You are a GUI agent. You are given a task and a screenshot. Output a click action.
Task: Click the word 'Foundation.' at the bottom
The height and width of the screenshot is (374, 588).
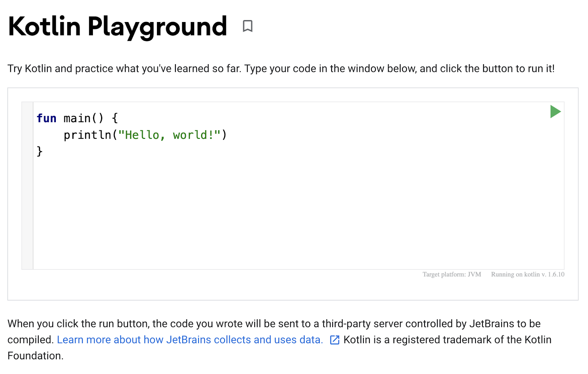(x=35, y=356)
